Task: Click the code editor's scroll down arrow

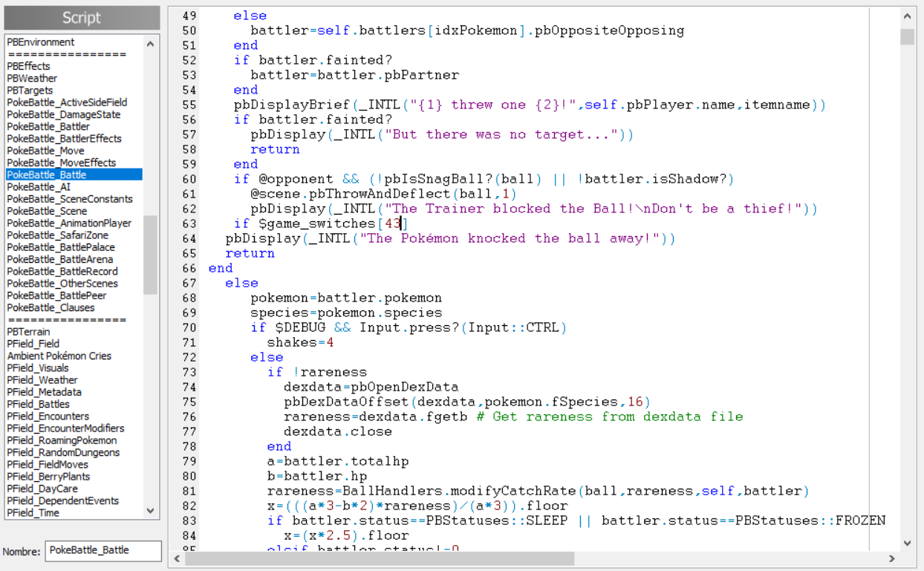Action: (x=907, y=543)
